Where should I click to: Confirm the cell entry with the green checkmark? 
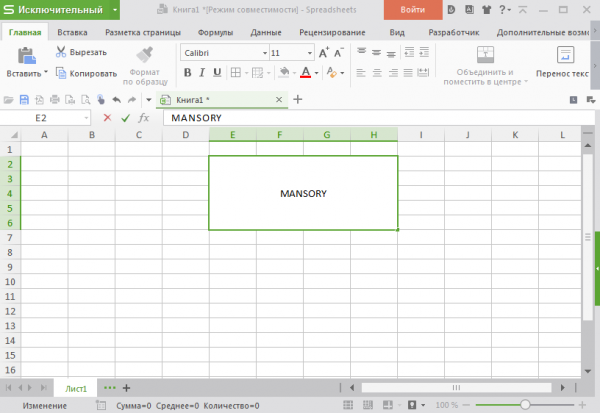[x=125, y=118]
